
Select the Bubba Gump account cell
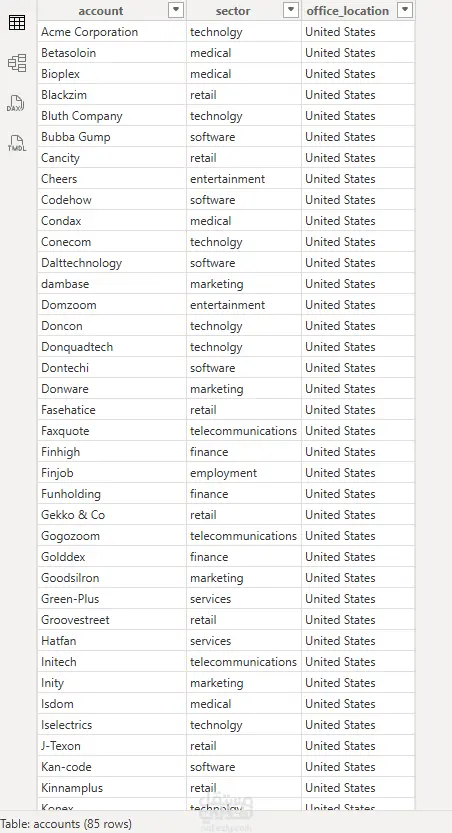coord(112,137)
